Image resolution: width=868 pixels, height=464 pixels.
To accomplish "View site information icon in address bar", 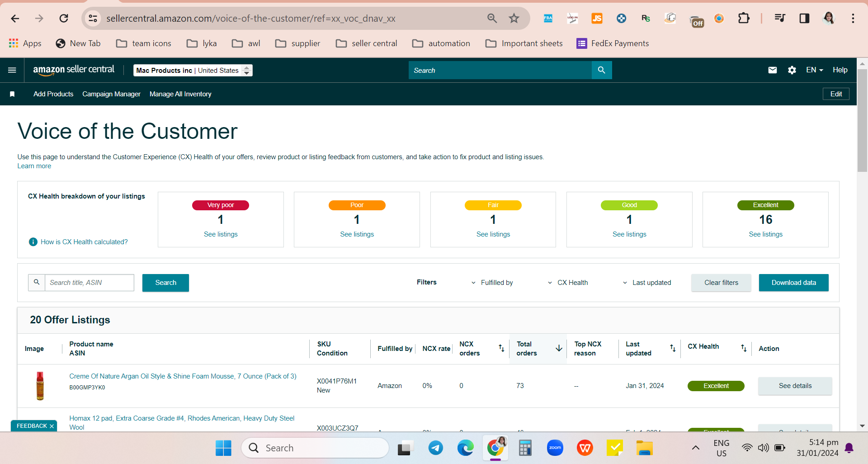I will coord(93,18).
